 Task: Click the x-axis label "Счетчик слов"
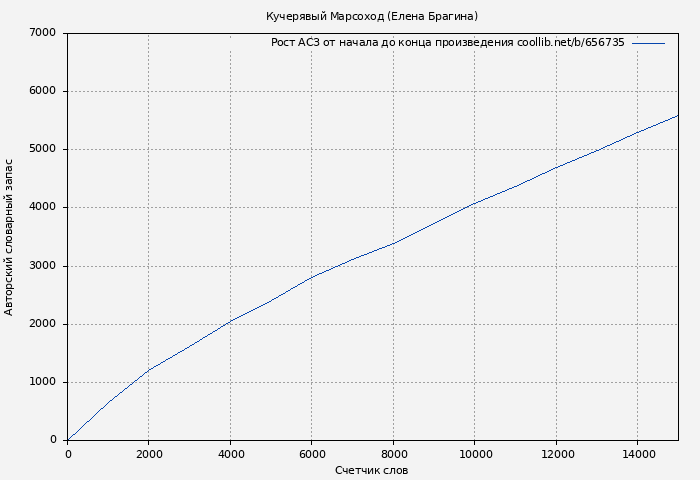coord(372,470)
